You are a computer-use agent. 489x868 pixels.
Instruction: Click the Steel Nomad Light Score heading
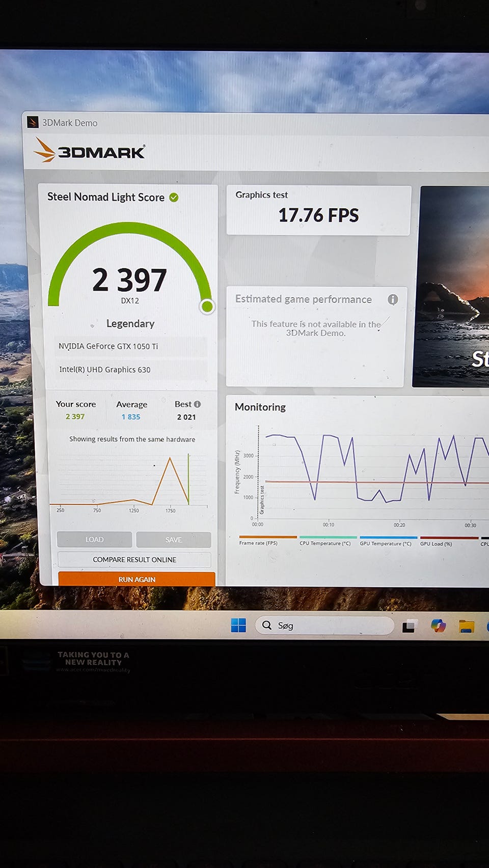[106, 197]
